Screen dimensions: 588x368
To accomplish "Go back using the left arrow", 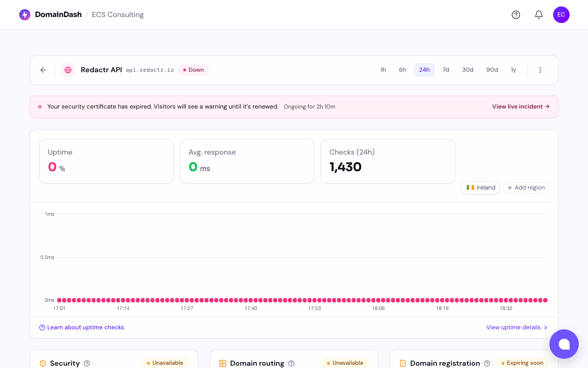I will (43, 70).
